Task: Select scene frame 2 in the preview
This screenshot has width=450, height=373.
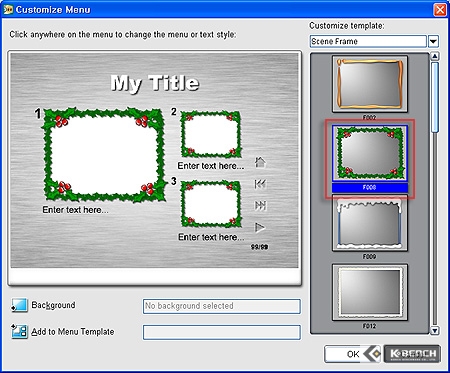Action: 211,134
